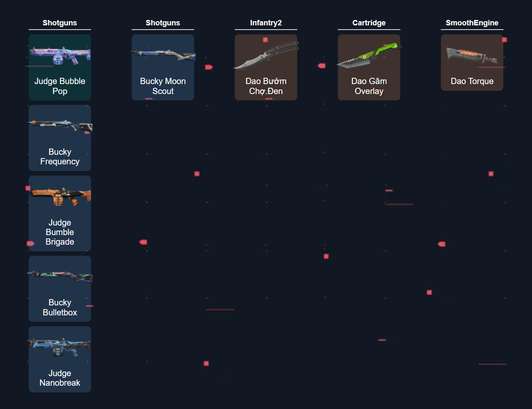Click the "Bucky Frequency" name label
Image resolution: width=532 pixels, height=409 pixels.
pos(59,157)
